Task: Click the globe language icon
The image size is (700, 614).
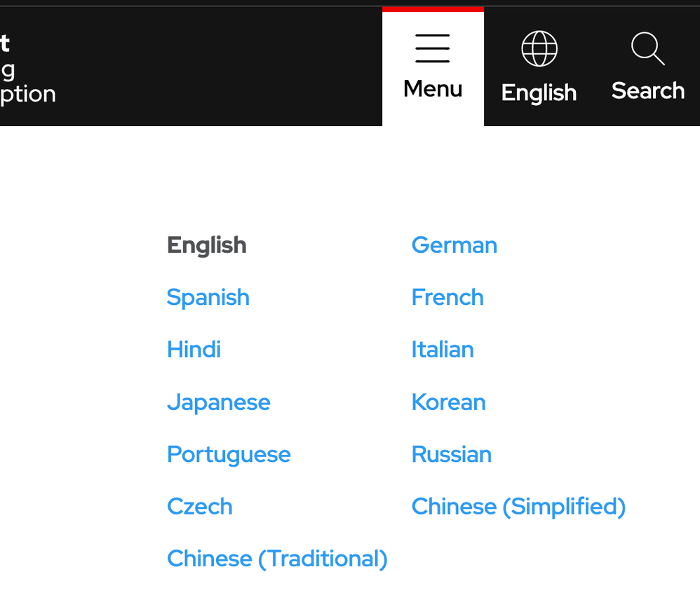Action: [539, 49]
